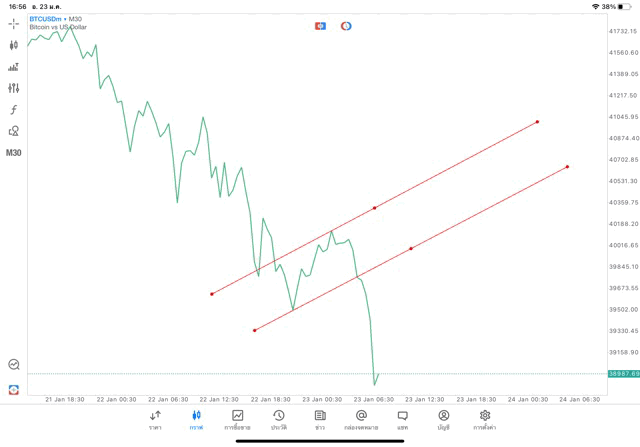Open the กล่องจดหมาย (Mailbox) tab
Screen dimensions: 640x447
point(361,419)
